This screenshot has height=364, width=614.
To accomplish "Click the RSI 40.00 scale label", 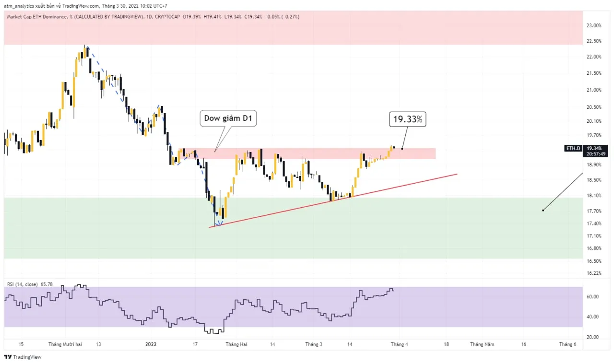I will 592,317.
